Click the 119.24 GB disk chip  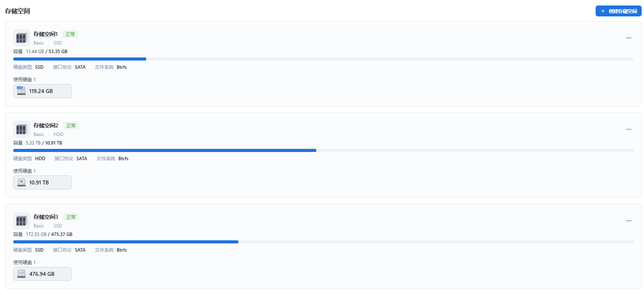click(x=43, y=91)
